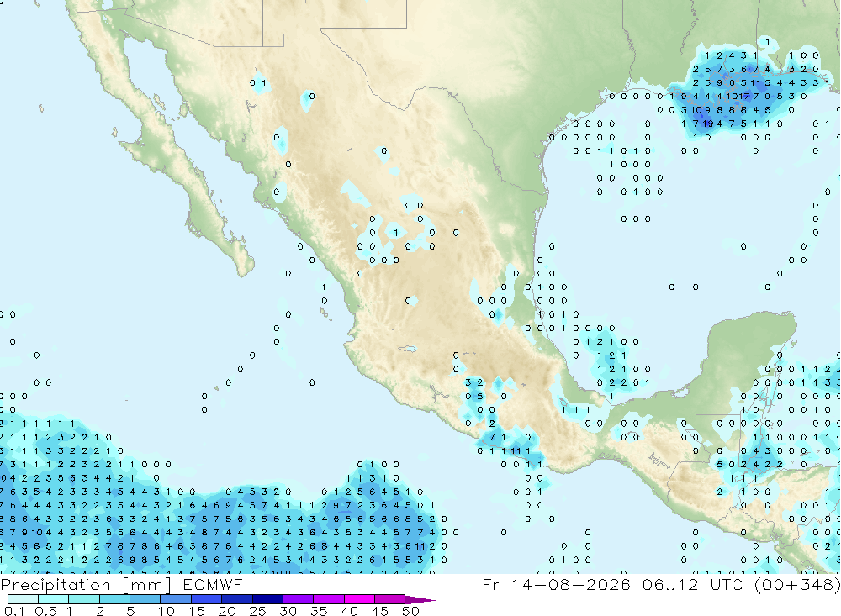841x616 pixels.
Task: Click the legend value '0.5'
Action: pyautogui.click(x=45, y=611)
